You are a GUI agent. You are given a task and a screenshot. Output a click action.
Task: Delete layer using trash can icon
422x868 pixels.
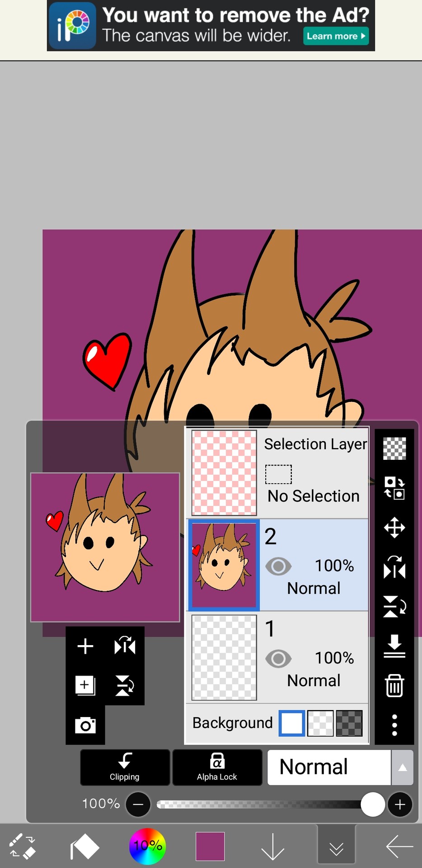tap(394, 685)
